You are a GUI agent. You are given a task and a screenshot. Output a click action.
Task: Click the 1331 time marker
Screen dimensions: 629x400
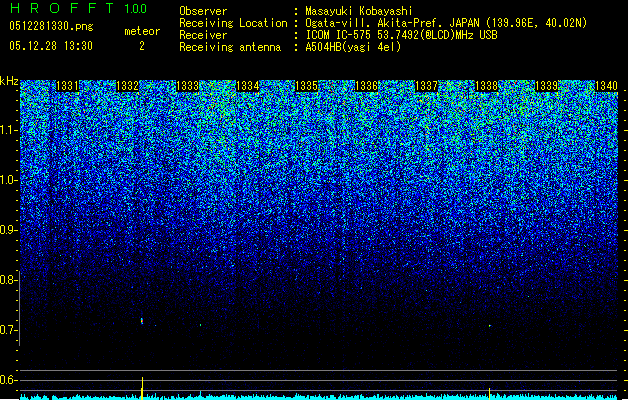[67, 86]
